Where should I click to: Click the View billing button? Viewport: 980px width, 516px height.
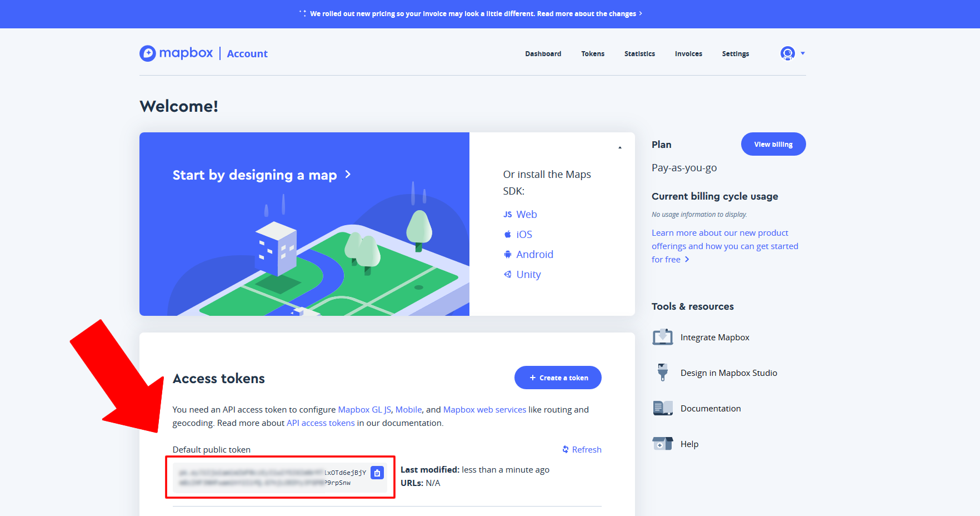(x=773, y=144)
